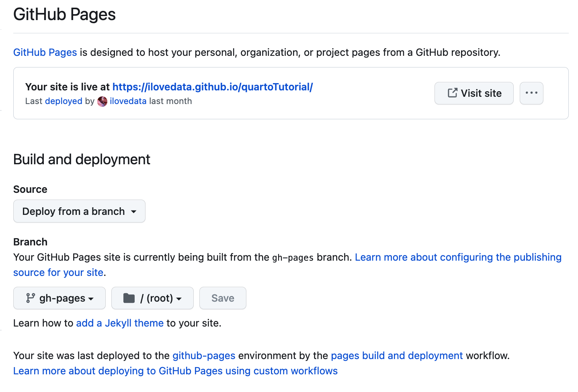Open the github-pages environment link
This screenshot has width=578, height=392.
[x=204, y=356]
